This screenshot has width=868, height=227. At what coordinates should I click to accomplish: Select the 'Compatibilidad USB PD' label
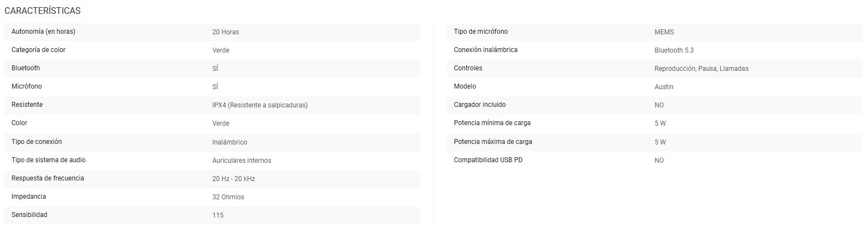[x=488, y=160]
